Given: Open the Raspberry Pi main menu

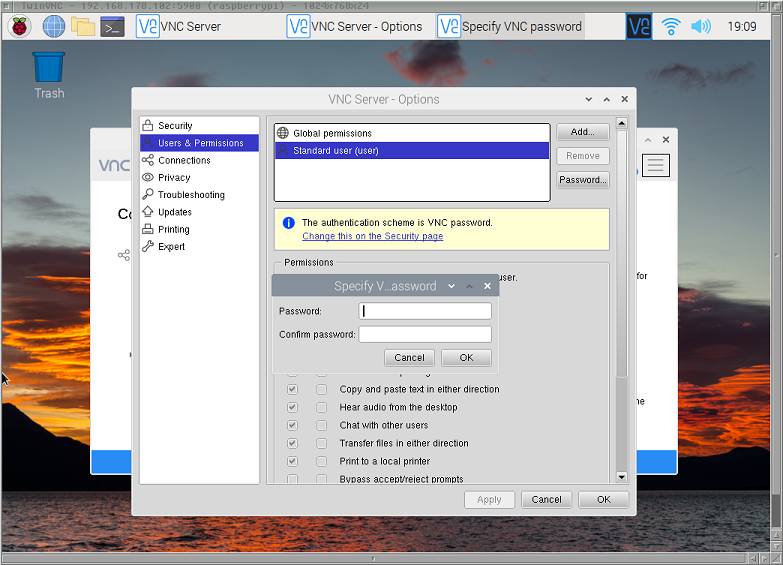Looking at the screenshot, I should [19, 26].
